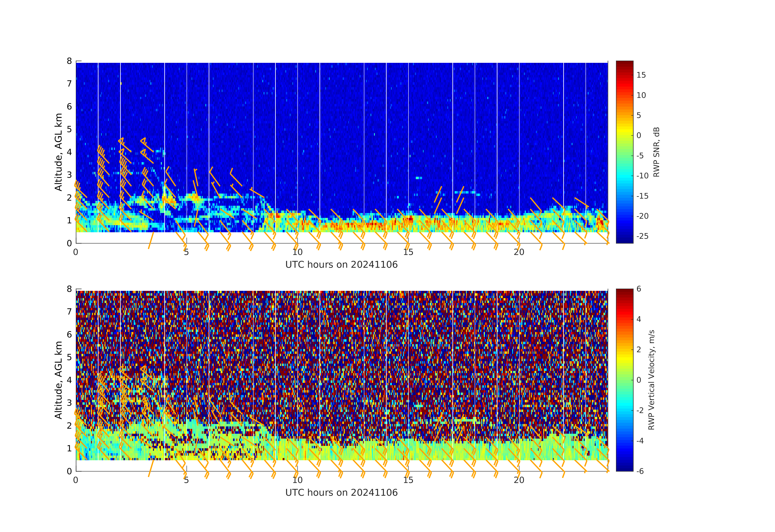Click the 0 tick on SNR colorbar
Image resolution: width=775 pixels, height=532 pixels.
[x=639, y=135]
